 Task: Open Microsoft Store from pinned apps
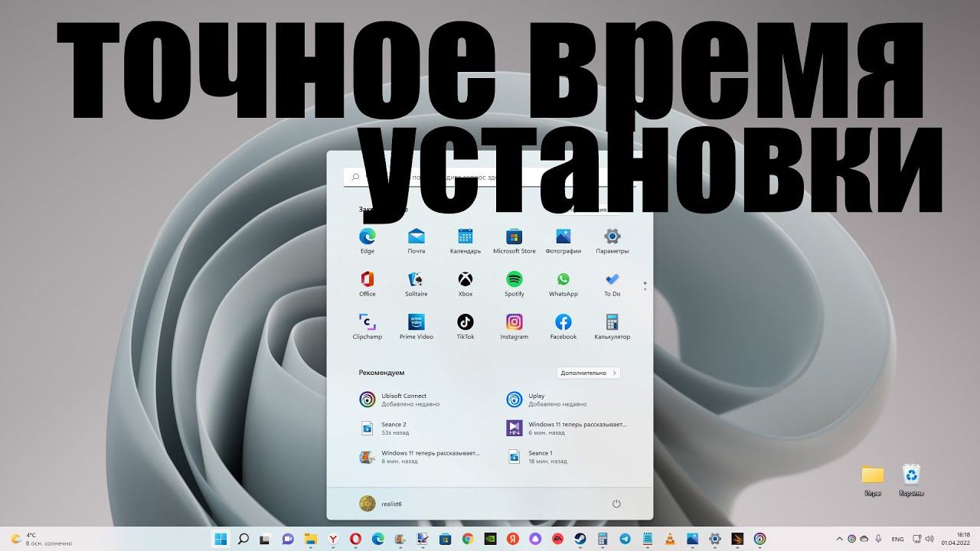pos(514,240)
